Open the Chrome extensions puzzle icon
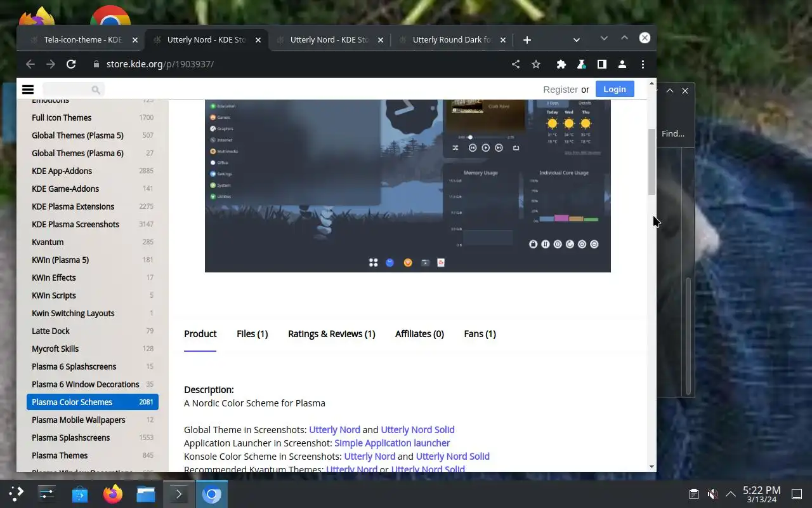The width and height of the screenshot is (812, 508). point(561,64)
